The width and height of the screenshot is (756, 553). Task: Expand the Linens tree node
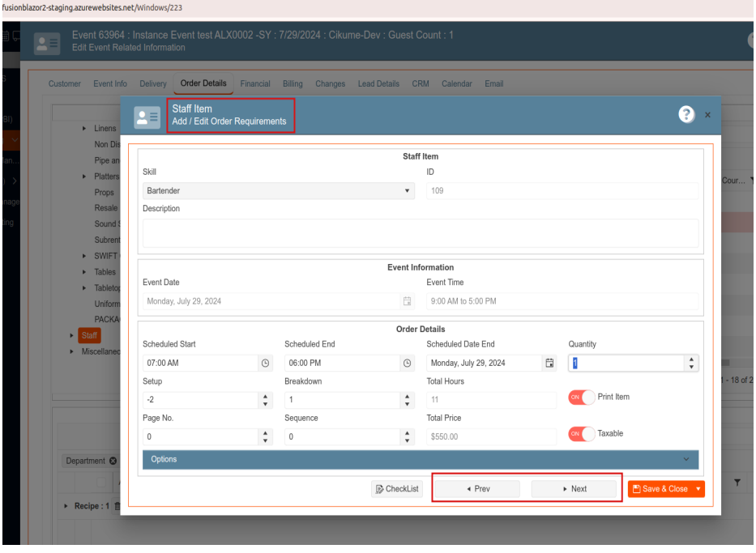86,129
